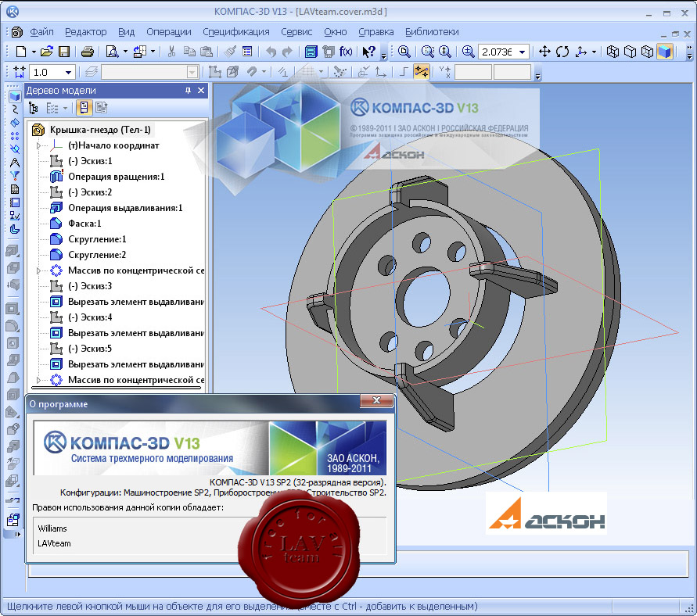
Task: Select (-) Эскиз:4 in model tree
Action: [90, 317]
